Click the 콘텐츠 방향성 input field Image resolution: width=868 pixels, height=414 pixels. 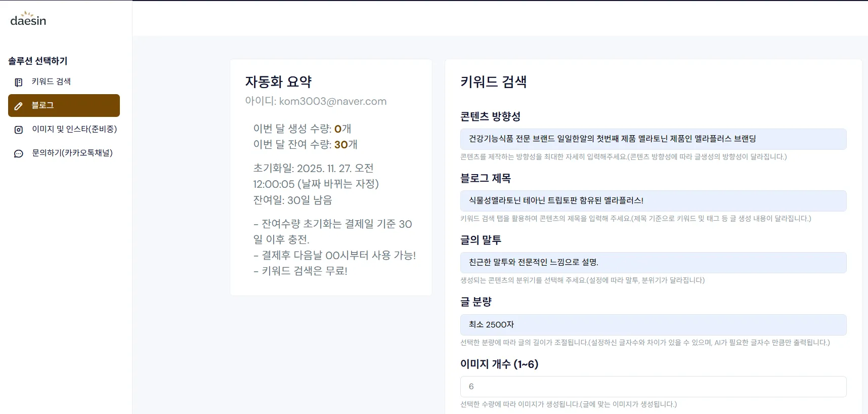click(653, 139)
